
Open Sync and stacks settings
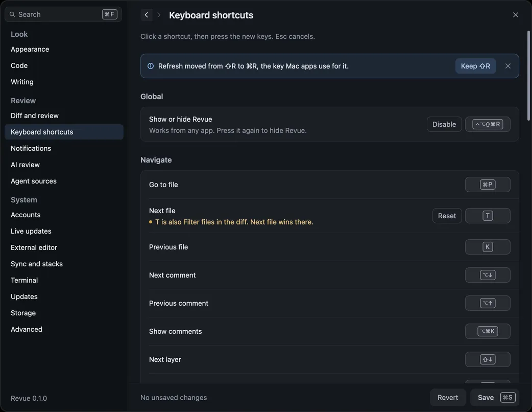[x=64, y=264]
